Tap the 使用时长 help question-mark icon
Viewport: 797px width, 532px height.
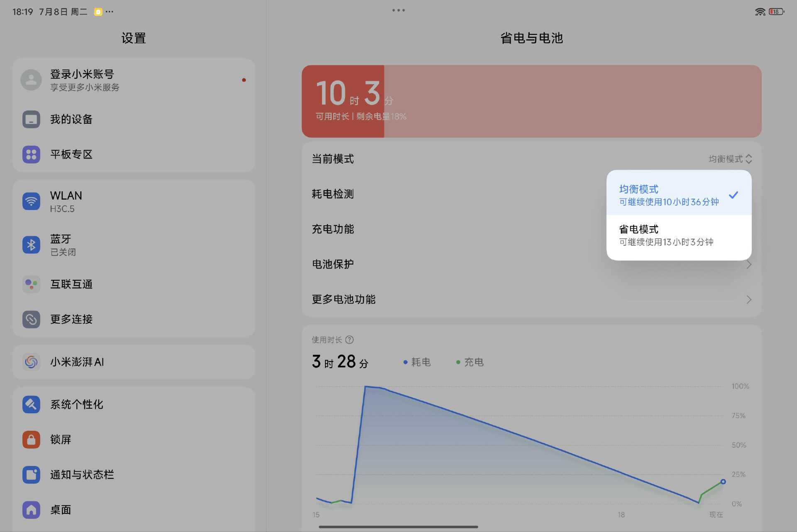click(x=350, y=340)
